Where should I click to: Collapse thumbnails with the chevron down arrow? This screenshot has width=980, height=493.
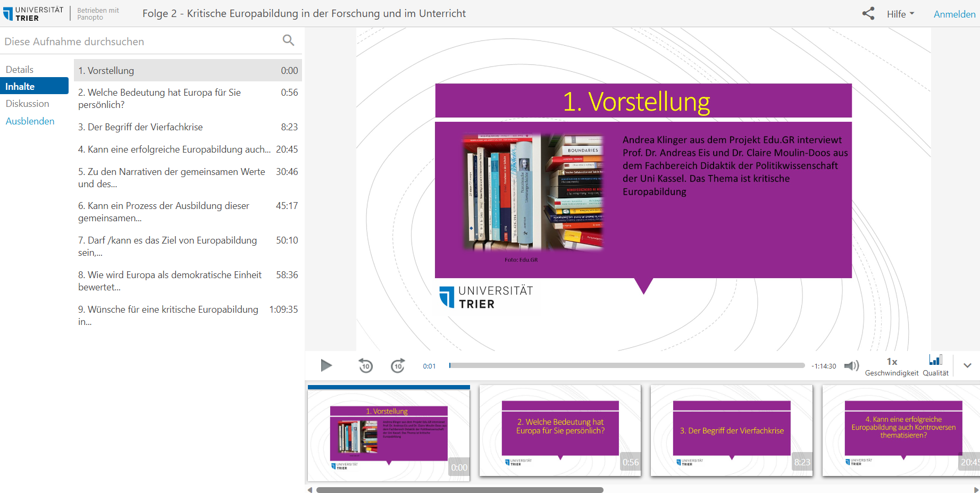coord(967,365)
